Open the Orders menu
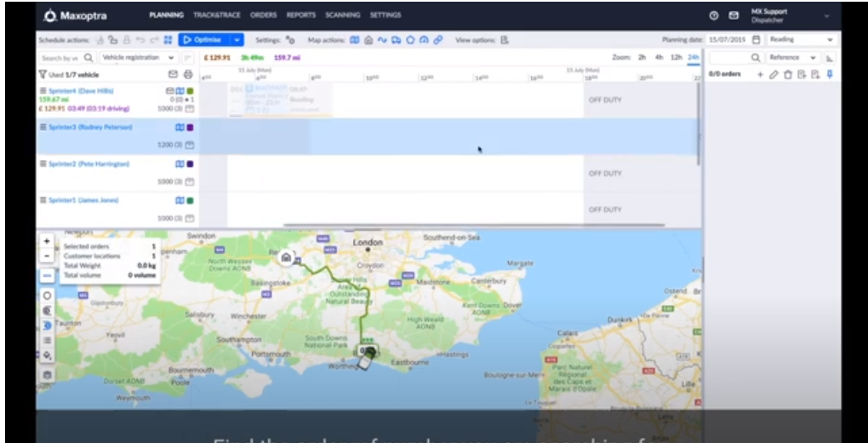Screen dimensions: 868x443 point(265,15)
